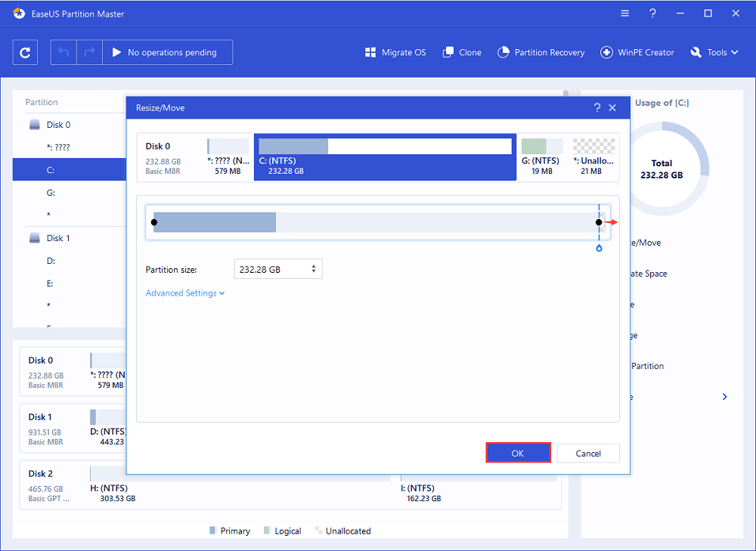Click the Disk 1 drive icon in list

pyautogui.click(x=34, y=238)
